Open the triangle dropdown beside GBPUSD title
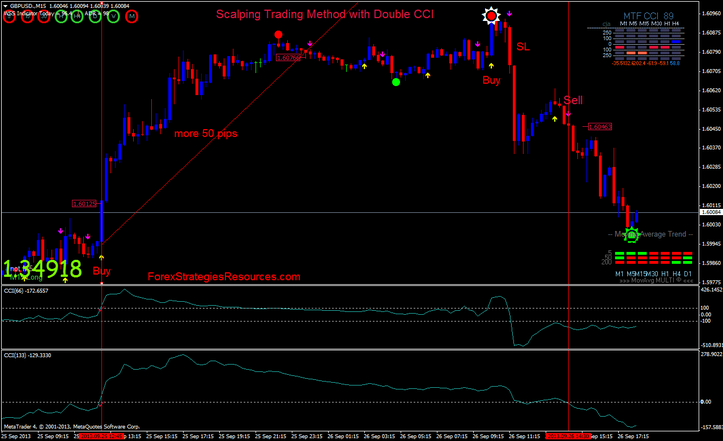 click(5, 6)
